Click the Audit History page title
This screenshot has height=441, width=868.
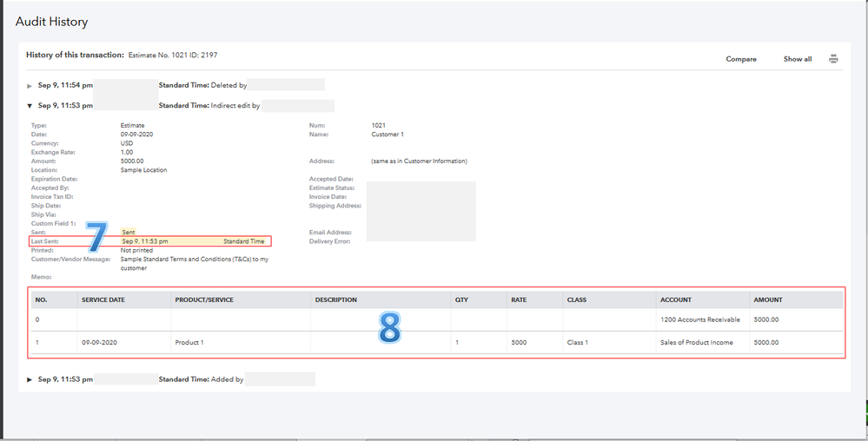[x=51, y=22]
